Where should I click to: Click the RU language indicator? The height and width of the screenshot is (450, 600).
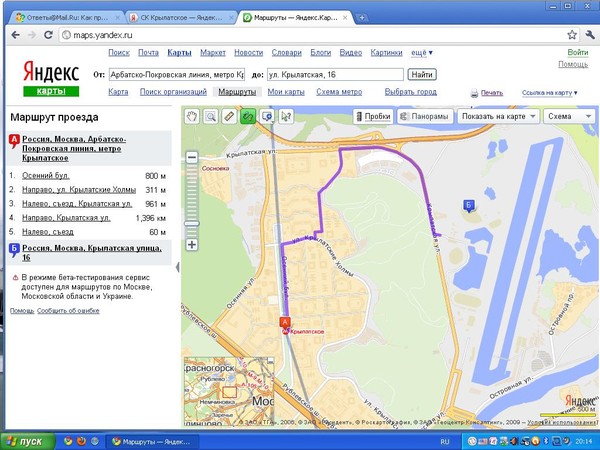(x=445, y=442)
